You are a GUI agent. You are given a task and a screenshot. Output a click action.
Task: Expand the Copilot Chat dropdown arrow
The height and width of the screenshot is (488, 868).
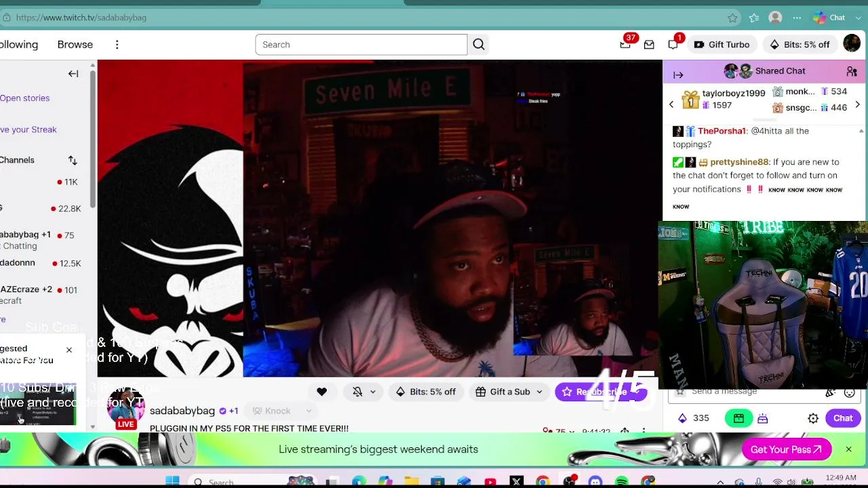pyautogui.click(x=859, y=18)
